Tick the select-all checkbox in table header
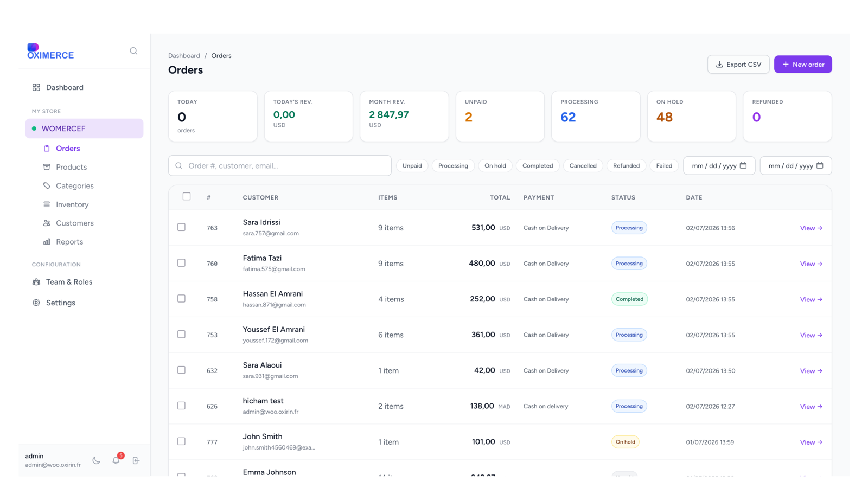Screen dimensions: 868x488 [187, 196]
